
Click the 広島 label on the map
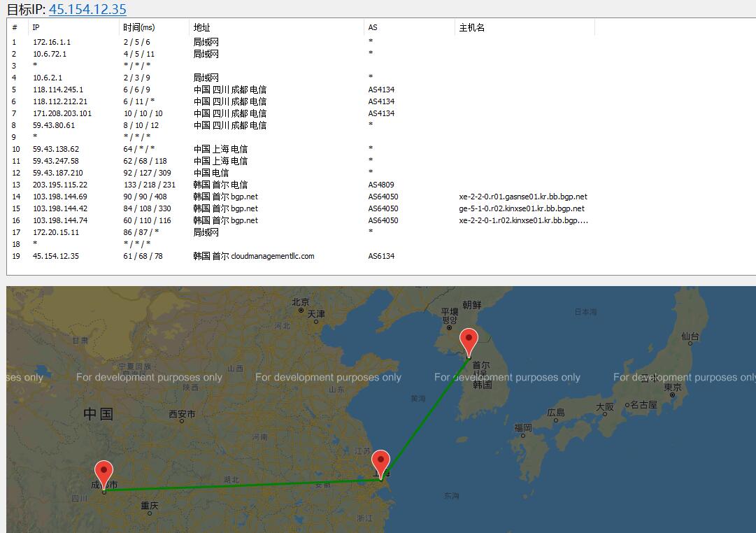[556, 413]
